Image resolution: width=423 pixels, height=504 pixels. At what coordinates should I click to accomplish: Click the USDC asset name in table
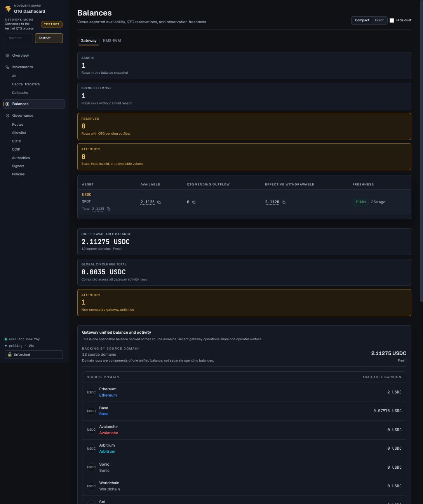(87, 195)
